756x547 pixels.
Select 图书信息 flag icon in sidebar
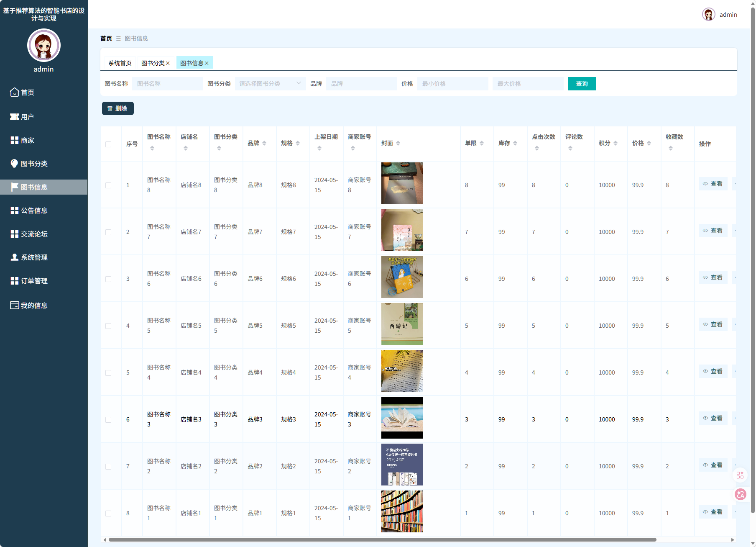[15, 187]
